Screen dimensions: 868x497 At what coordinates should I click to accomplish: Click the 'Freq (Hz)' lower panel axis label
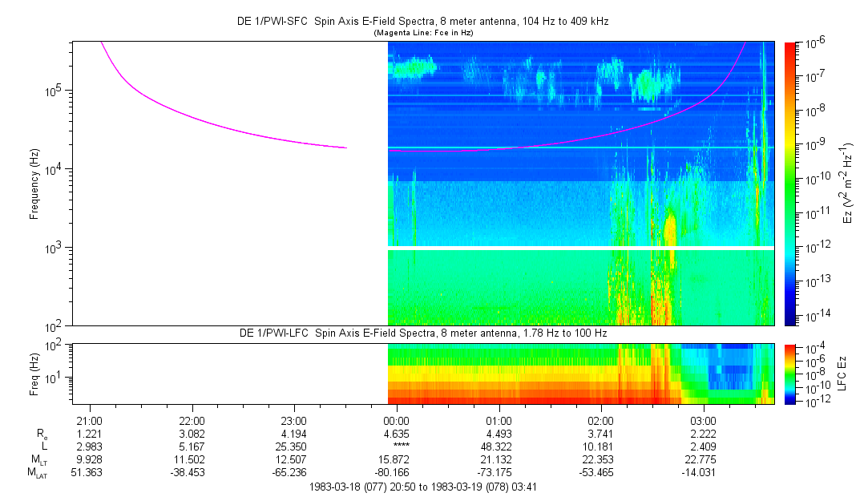pyautogui.click(x=34, y=373)
